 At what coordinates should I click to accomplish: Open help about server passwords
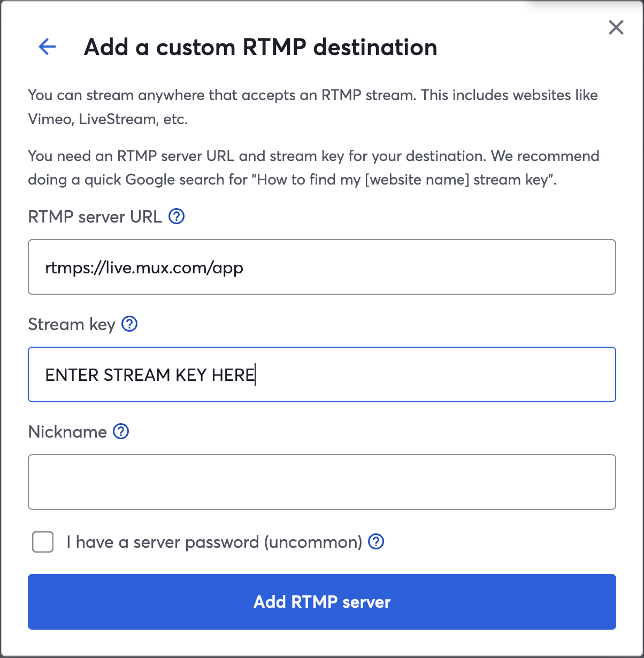376,542
